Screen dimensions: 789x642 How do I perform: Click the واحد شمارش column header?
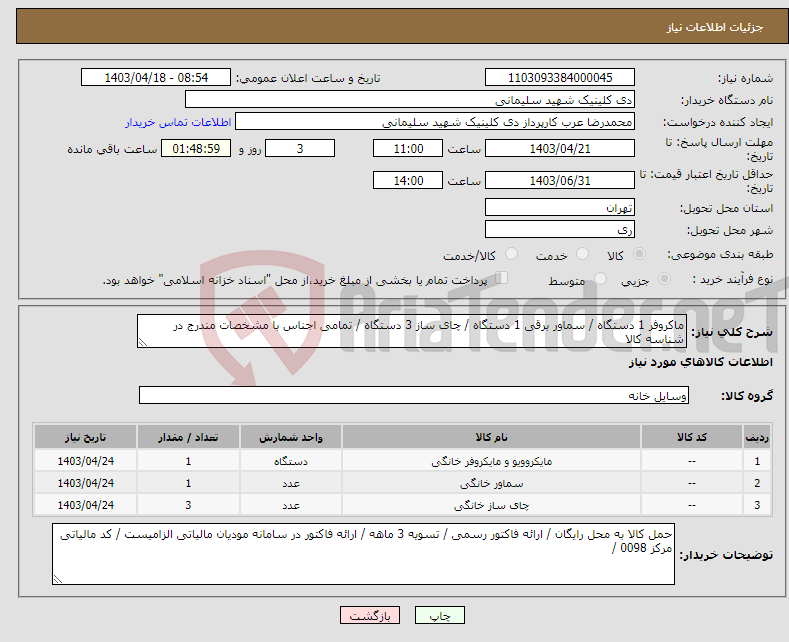(291, 437)
